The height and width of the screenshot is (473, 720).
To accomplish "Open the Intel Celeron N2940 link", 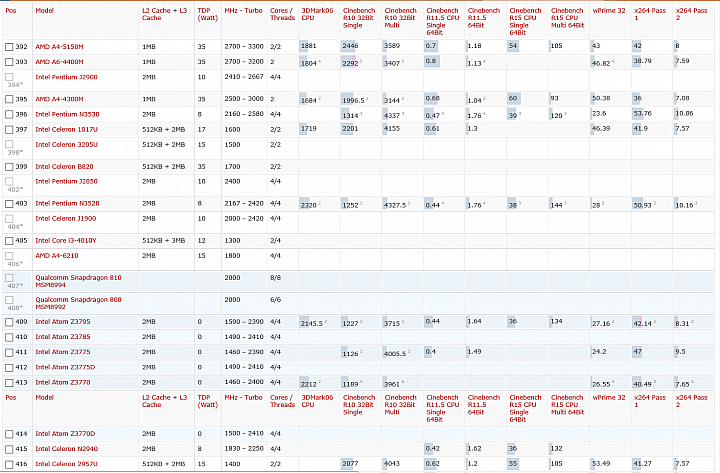I will tap(67, 449).
